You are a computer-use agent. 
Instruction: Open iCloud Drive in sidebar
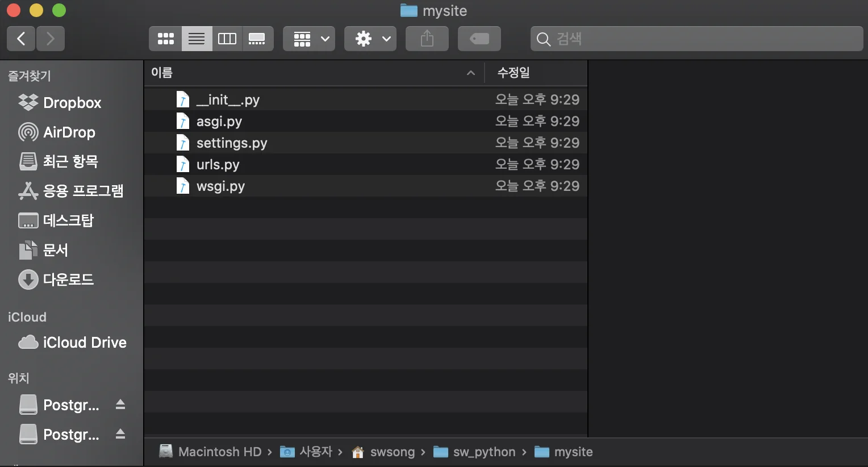84,343
